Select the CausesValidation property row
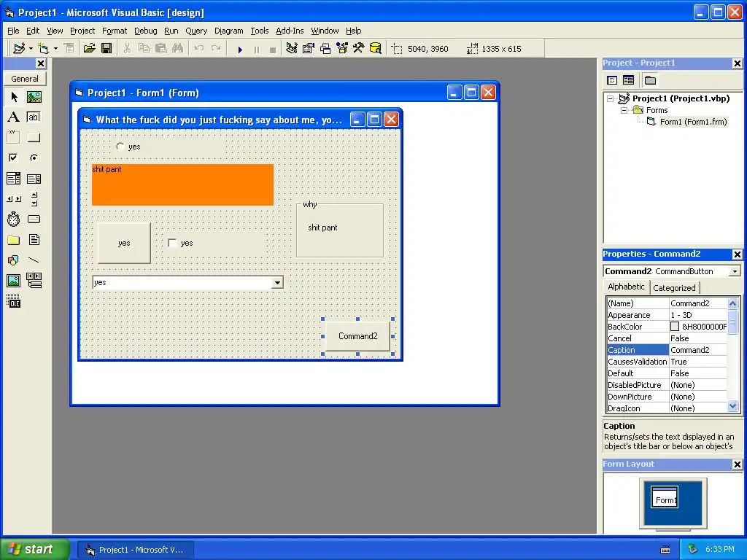The height and width of the screenshot is (560, 747). point(667,362)
